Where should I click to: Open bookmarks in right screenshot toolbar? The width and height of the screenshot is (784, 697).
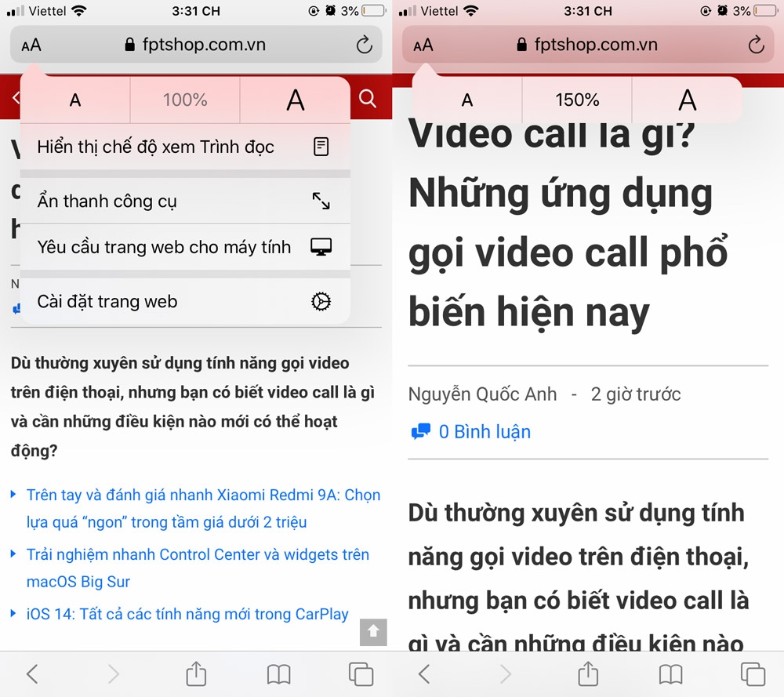click(x=670, y=674)
